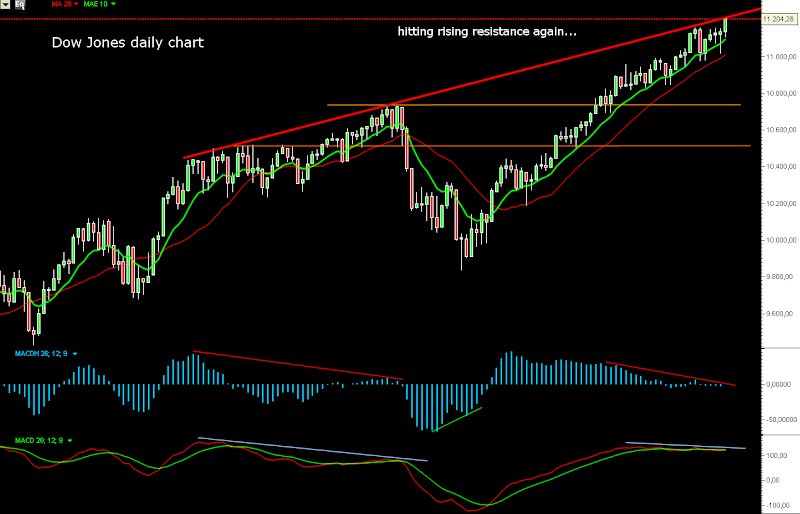The height and width of the screenshot is (514, 800).
Task: Click the -100,00 MACD axis label
Action: tap(778, 505)
